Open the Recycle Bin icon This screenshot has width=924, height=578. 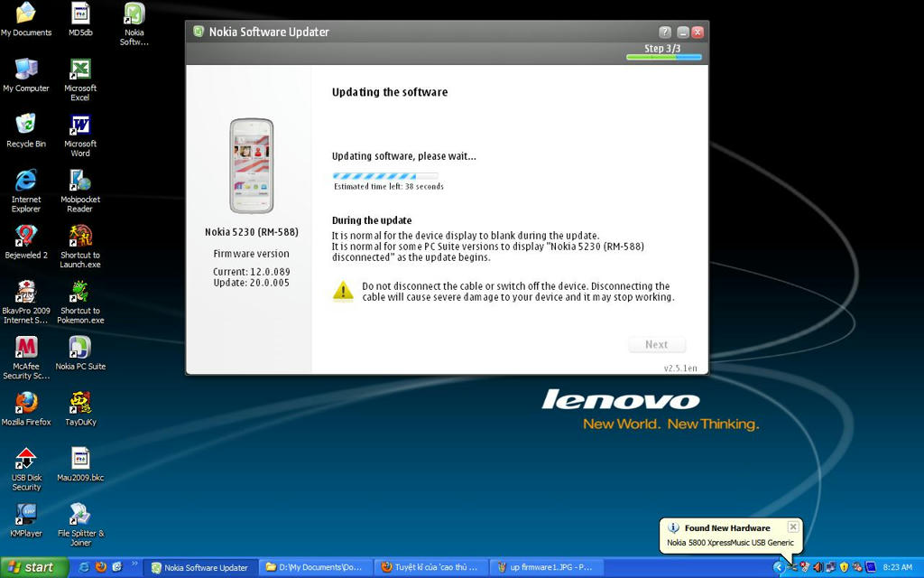26,131
